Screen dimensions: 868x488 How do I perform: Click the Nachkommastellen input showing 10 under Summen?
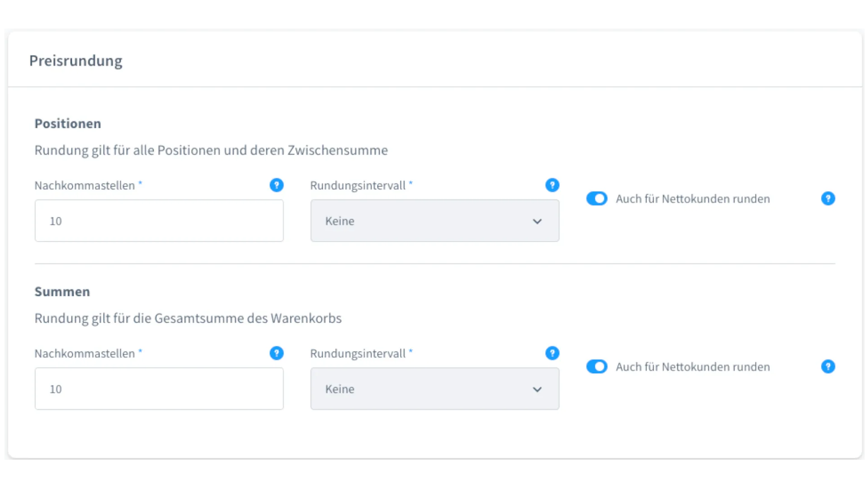click(159, 389)
